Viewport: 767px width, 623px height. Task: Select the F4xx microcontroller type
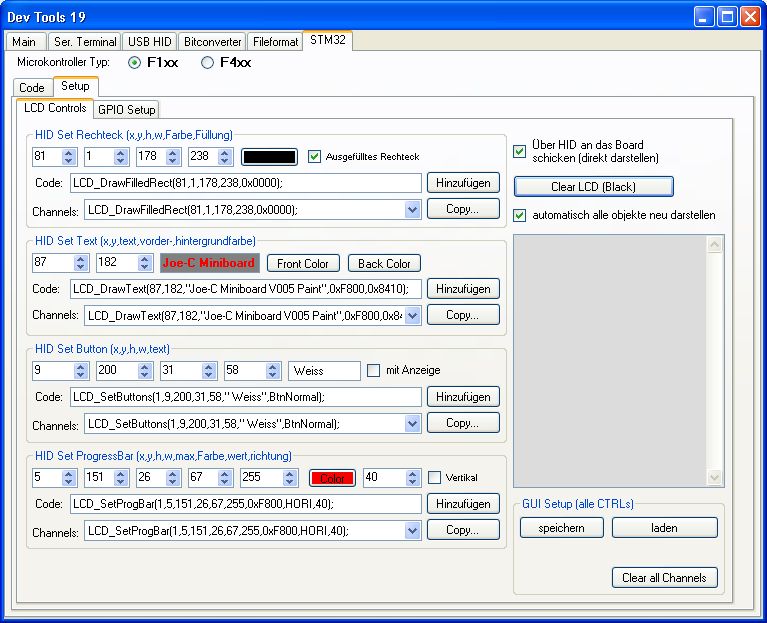(208, 62)
